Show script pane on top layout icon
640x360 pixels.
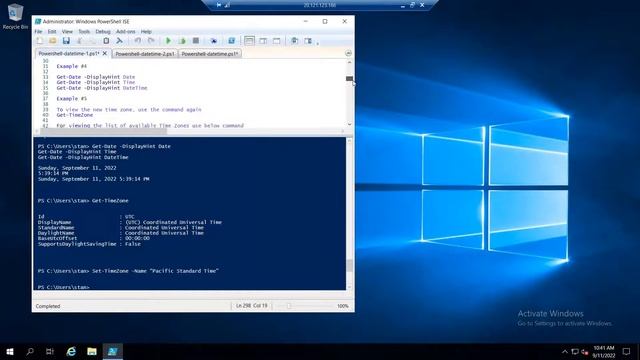point(249,41)
